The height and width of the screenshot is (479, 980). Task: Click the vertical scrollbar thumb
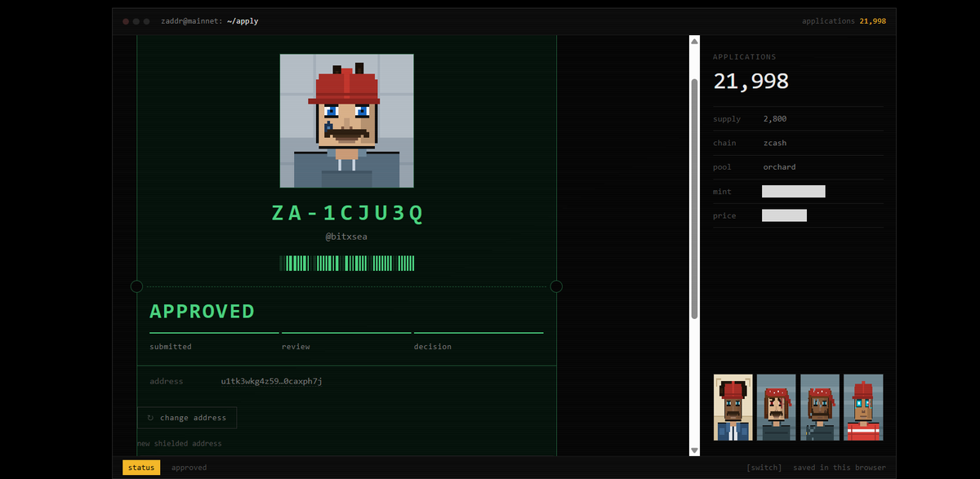click(x=694, y=198)
